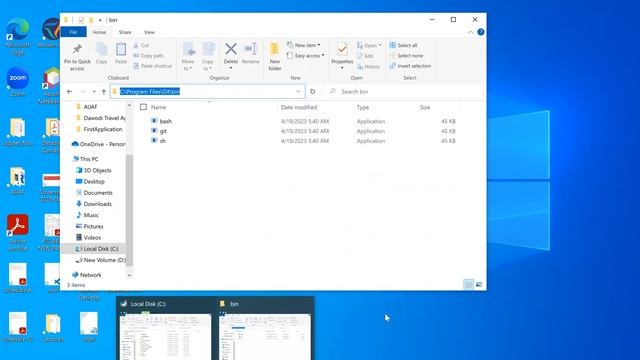Sort by Size column header
640x360 pixels.
click(x=425, y=107)
